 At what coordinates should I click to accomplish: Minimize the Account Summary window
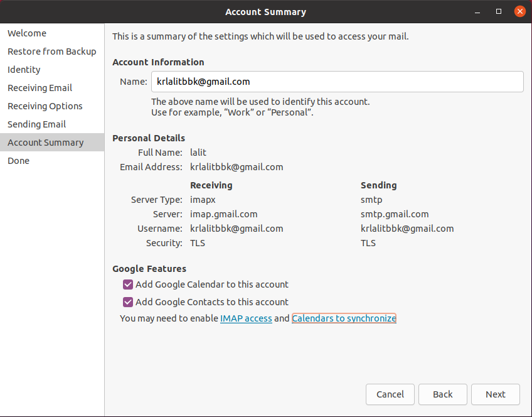pos(477,11)
